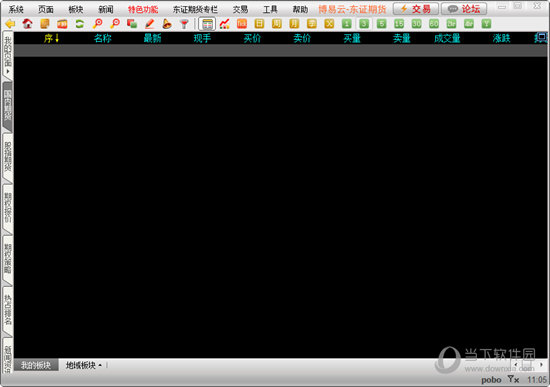
Task: Select the 15-minute period icon
Action: (399, 24)
